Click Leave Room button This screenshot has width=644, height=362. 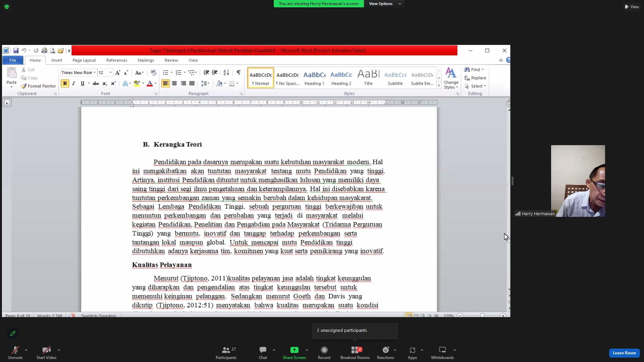pyautogui.click(x=624, y=353)
